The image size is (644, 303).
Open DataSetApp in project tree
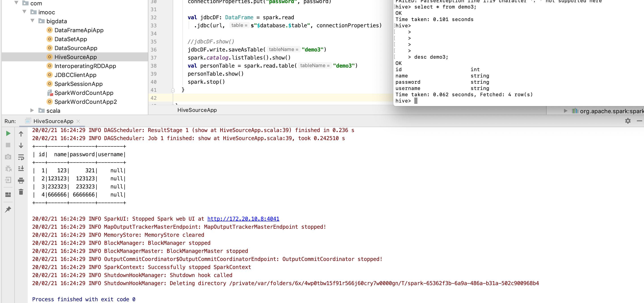[x=70, y=39]
